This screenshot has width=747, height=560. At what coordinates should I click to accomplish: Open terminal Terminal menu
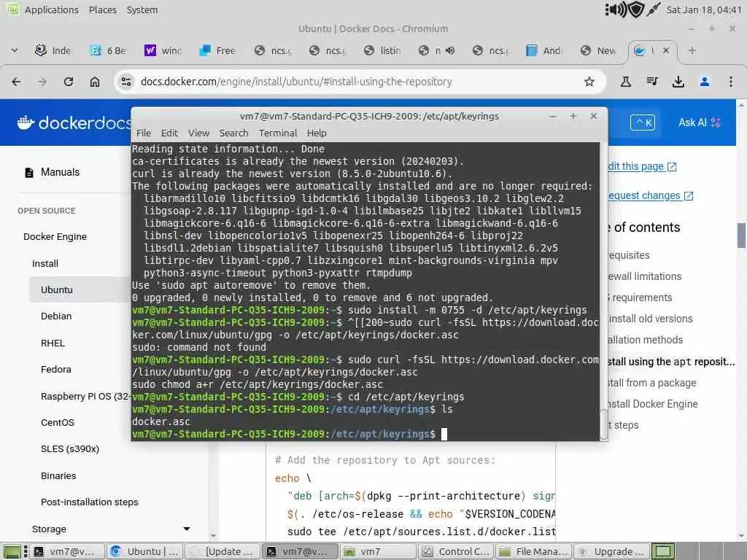click(x=278, y=133)
